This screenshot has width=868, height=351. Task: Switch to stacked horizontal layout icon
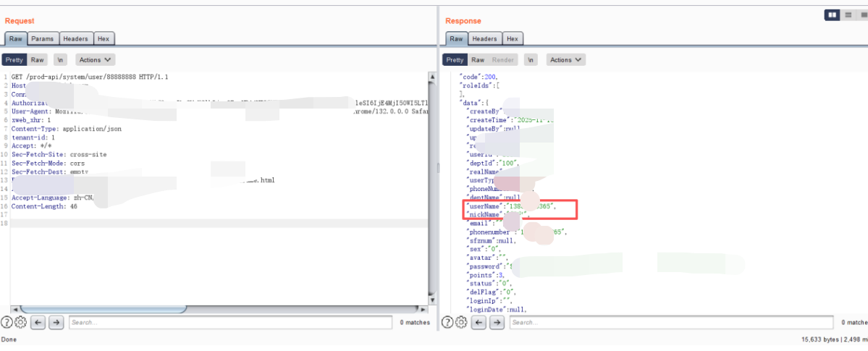tap(848, 15)
